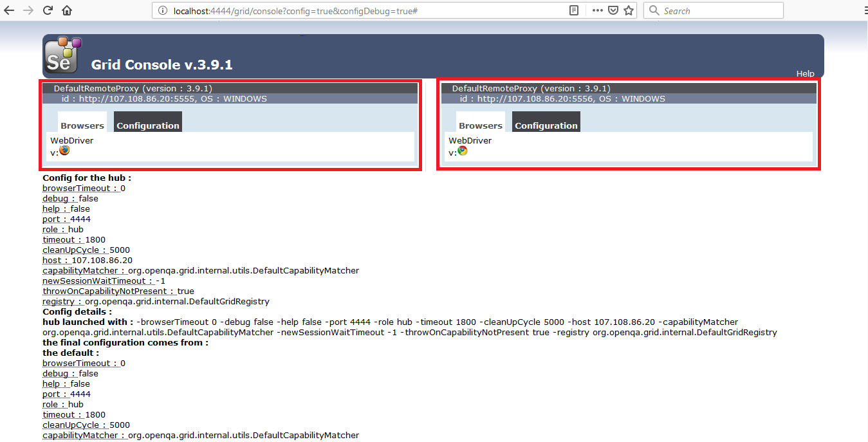Switch to the Browsers tab of the second node
This screenshot has height=442, width=868.
click(480, 125)
